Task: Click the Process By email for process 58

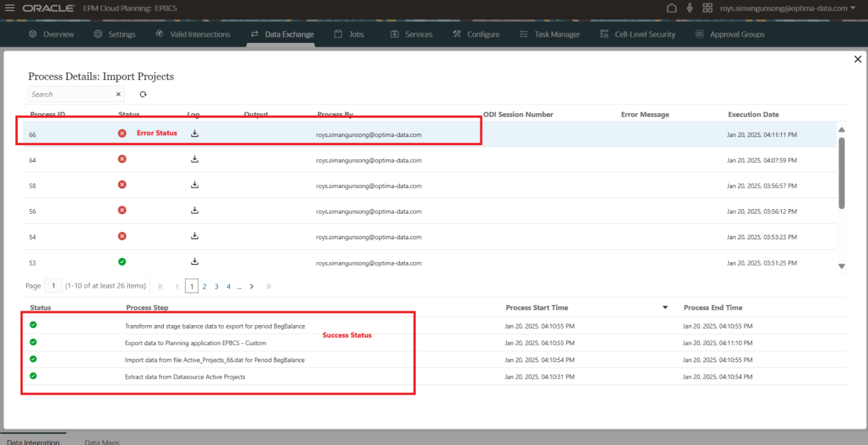Action: [369, 186]
